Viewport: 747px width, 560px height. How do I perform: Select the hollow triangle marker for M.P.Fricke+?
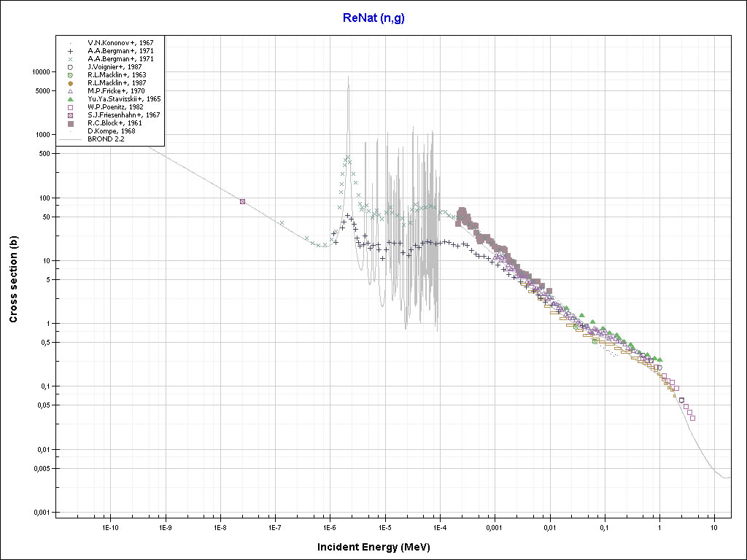coord(70,91)
